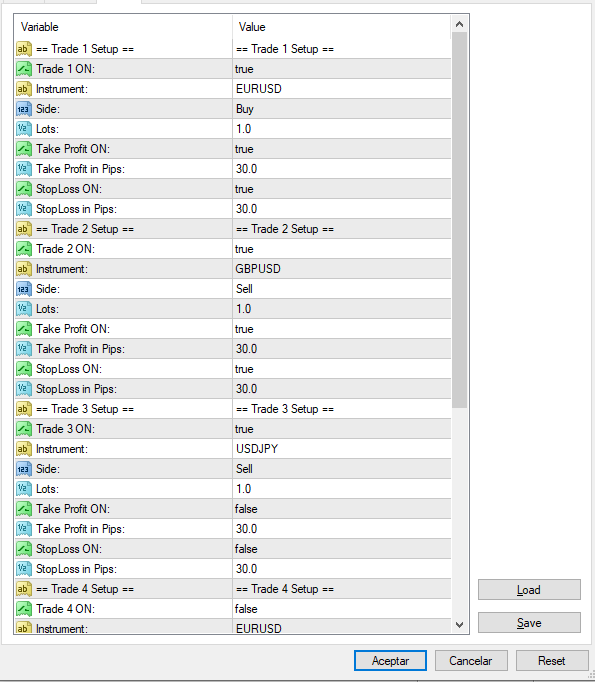Click the Cancelar button
The image size is (595, 682).
471,661
